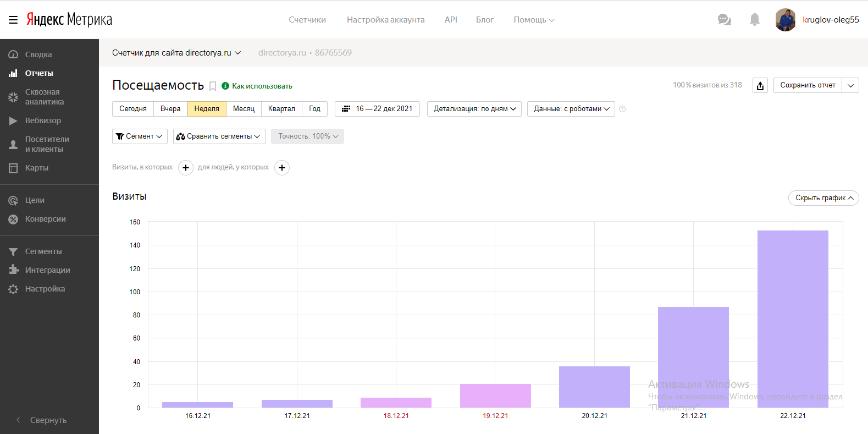Open the Данные: с роботами dropdown
Image resolution: width=868 pixels, height=434 pixels.
pos(571,109)
